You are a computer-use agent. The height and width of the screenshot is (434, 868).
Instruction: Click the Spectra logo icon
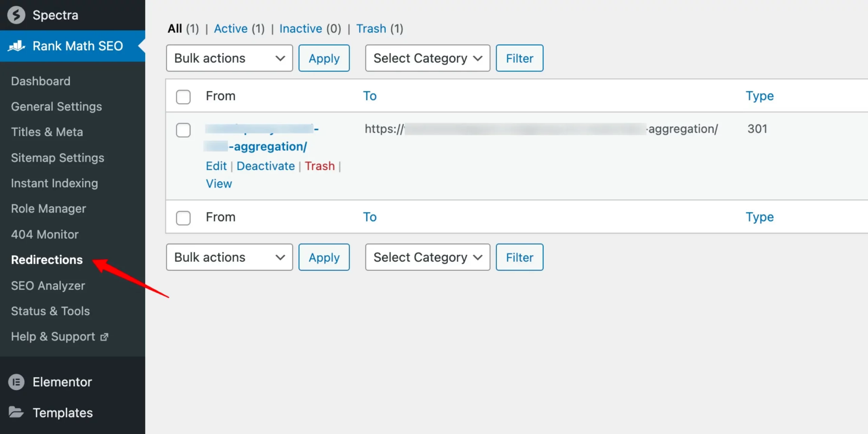[x=16, y=15]
